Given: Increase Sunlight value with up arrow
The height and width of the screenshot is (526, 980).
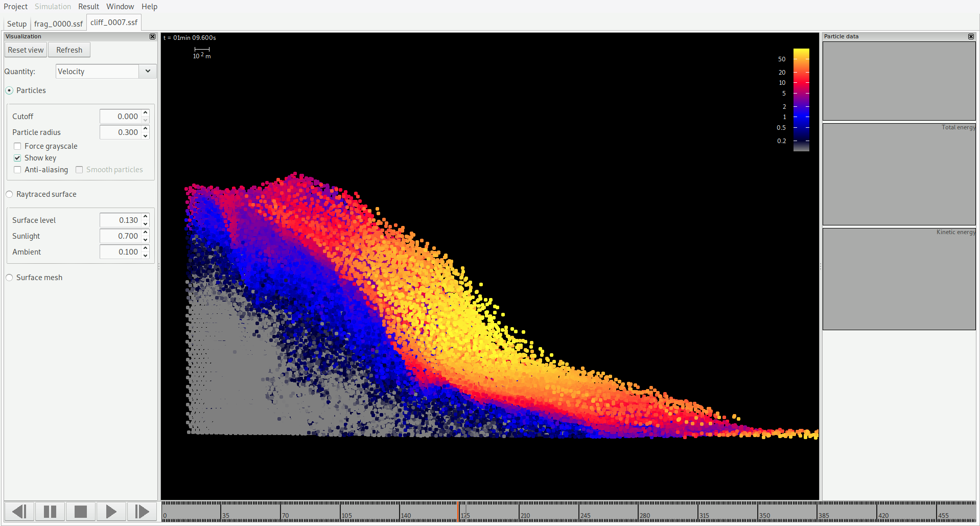Looking at the screenshot, I should point(146,233).
